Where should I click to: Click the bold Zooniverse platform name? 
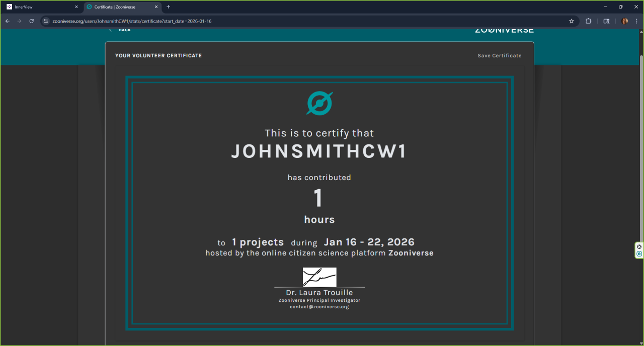411,253
